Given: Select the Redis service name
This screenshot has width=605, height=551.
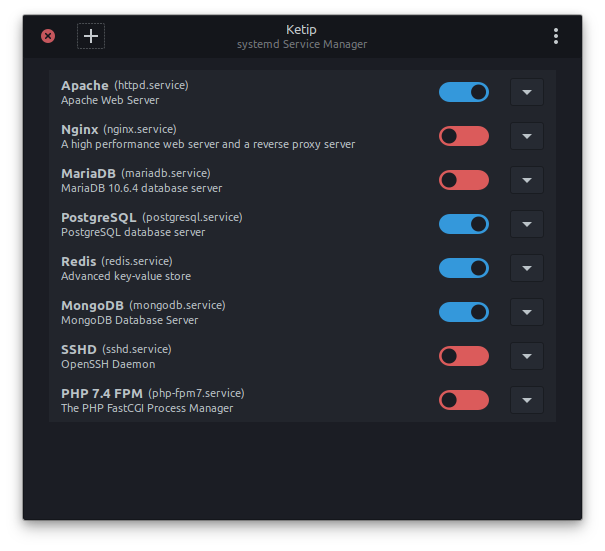Looking at the screenshot, I should [78, 262].
